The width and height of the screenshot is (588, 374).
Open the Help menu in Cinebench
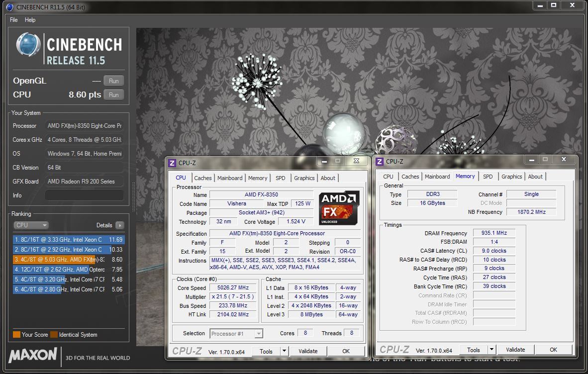click(x=30, y=20)
